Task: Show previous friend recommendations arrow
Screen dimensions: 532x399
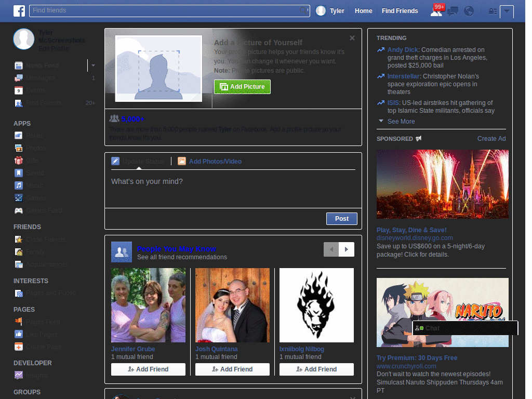Action: click(331, 249)
